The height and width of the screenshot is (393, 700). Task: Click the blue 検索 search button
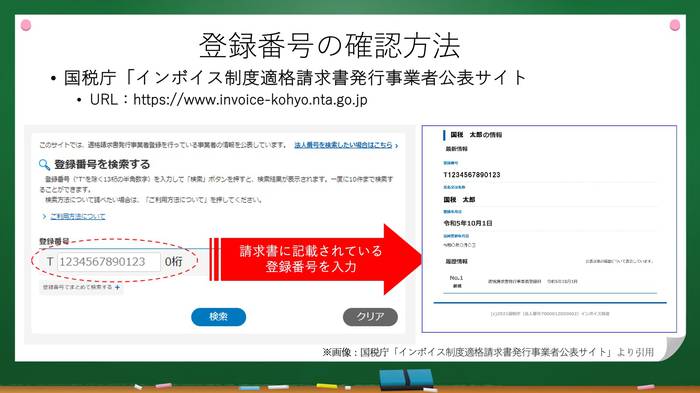coord(218,317)
